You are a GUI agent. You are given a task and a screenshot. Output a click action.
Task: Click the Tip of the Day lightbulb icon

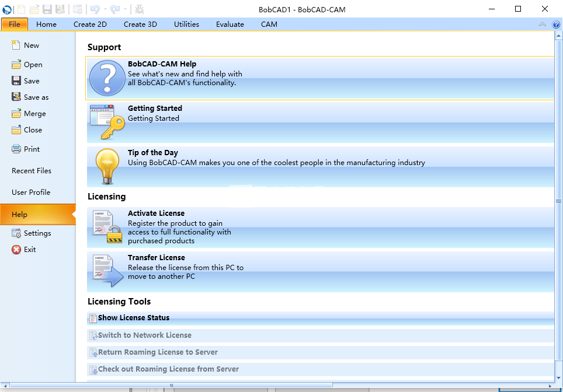[107, 166]
